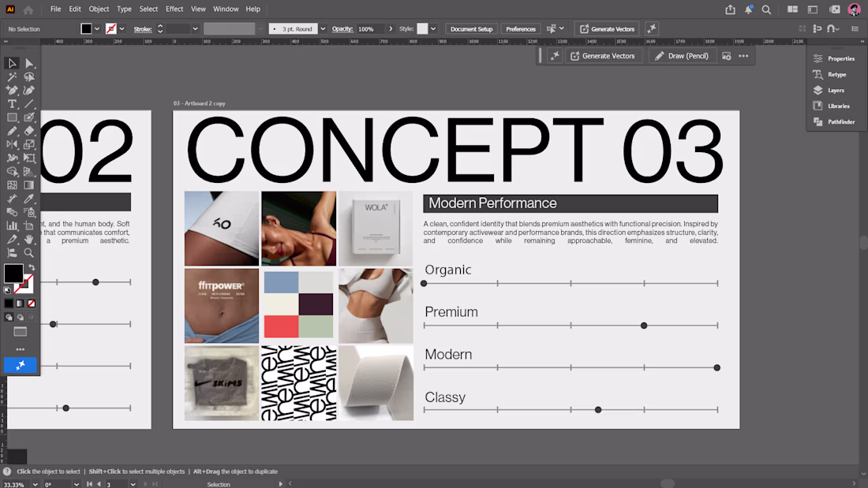Open the Layers panel
Viewport: 868px width, 488px height.
pos(830,90)
